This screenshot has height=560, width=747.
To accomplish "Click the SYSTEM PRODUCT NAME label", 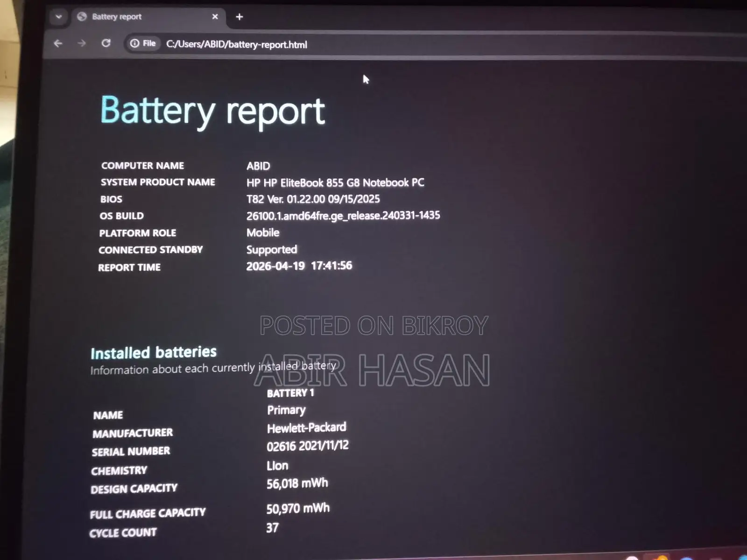I will click(x=158, y=182).
